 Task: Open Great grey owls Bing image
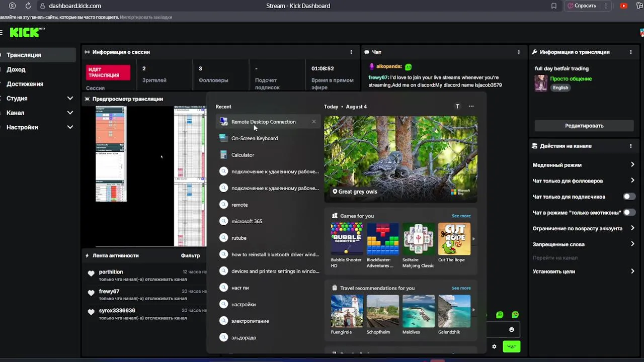(x=400, y=159)
